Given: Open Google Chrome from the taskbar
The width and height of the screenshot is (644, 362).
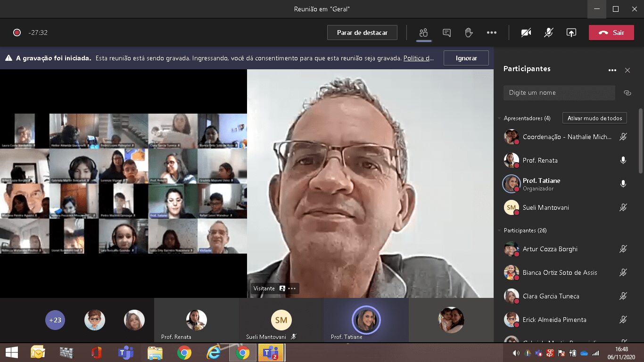Looking at the screenshot, I should (x=184, y=352).
